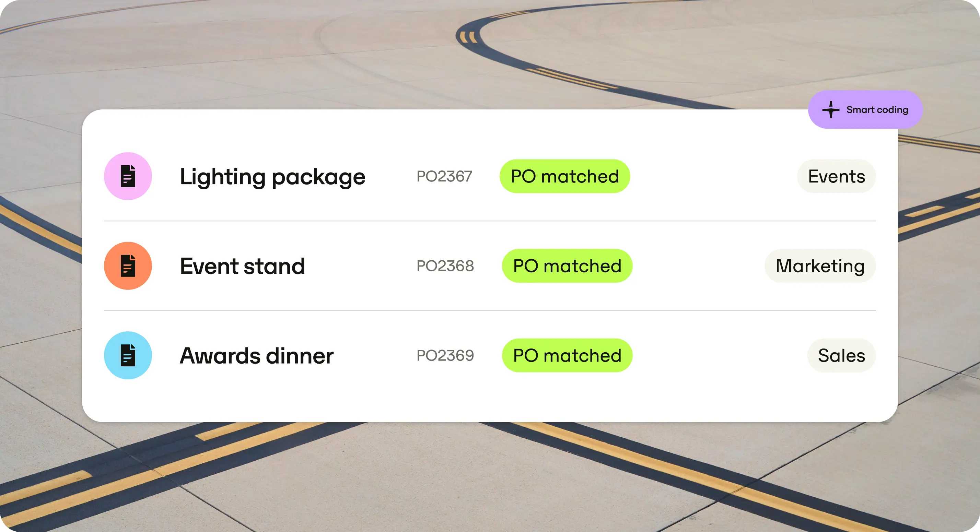The height and width of the screenshot is (532, 980).
Task: Click the Marketing category tag
Action: (820, 266)
